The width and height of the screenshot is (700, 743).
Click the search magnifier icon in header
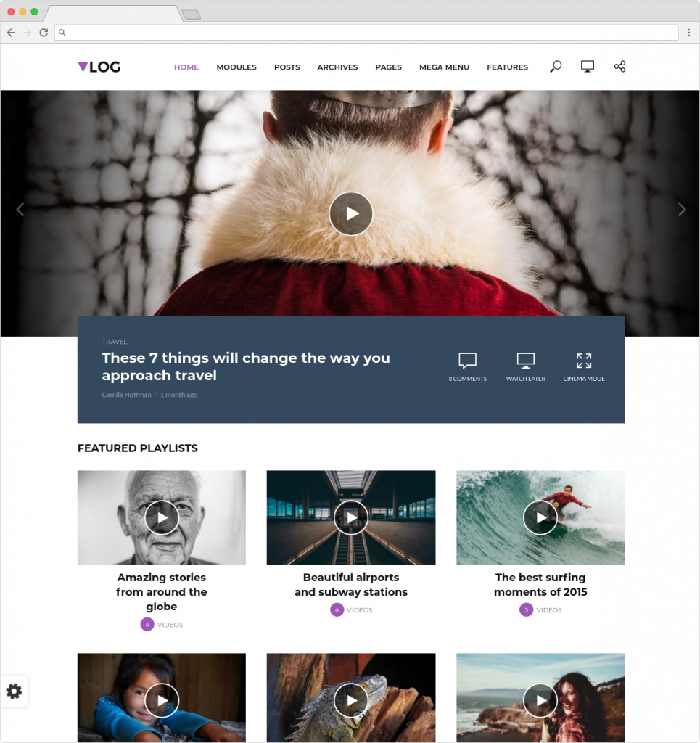point(556,67)
